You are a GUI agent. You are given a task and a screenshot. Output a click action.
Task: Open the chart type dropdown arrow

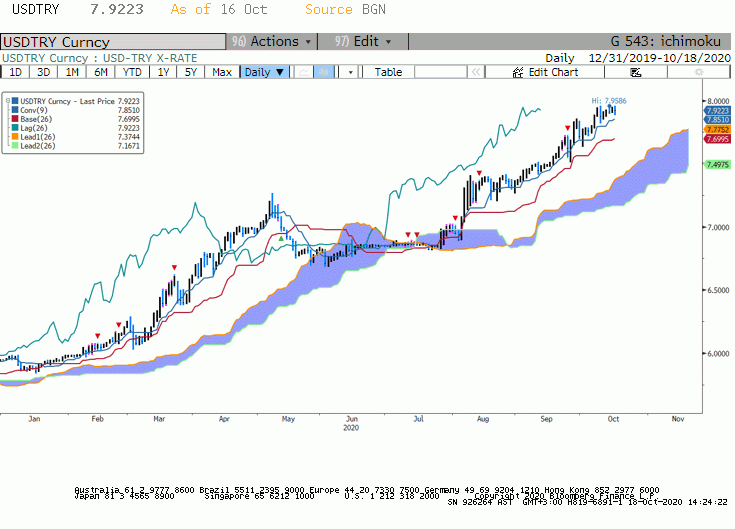350,72
